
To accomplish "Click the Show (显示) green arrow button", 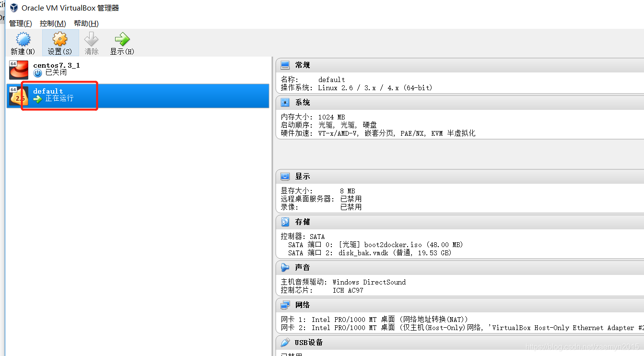I will (122, 43).
